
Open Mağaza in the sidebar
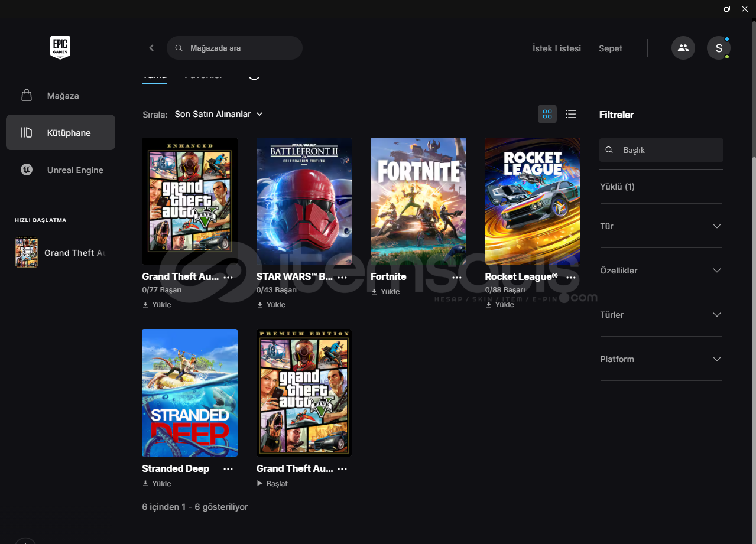pyautogui.click(x=60, y=95)
